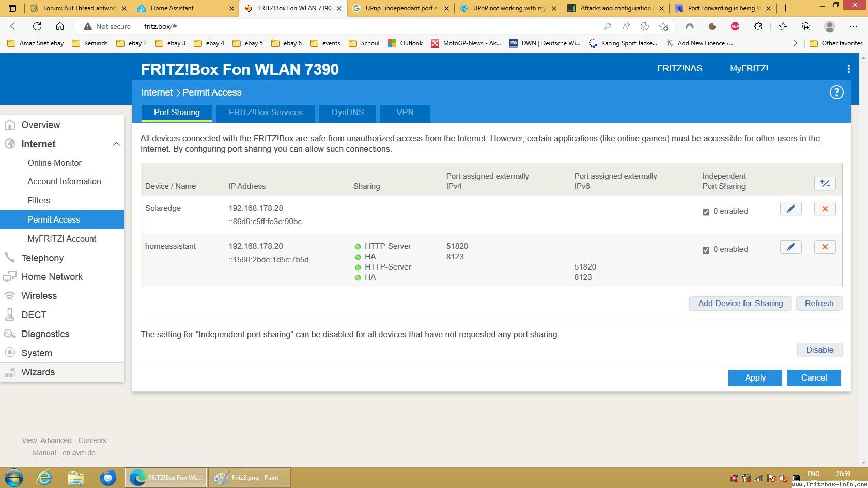Open Windows Start button
The height and width of the screenshot is (488, 868).
13,478
